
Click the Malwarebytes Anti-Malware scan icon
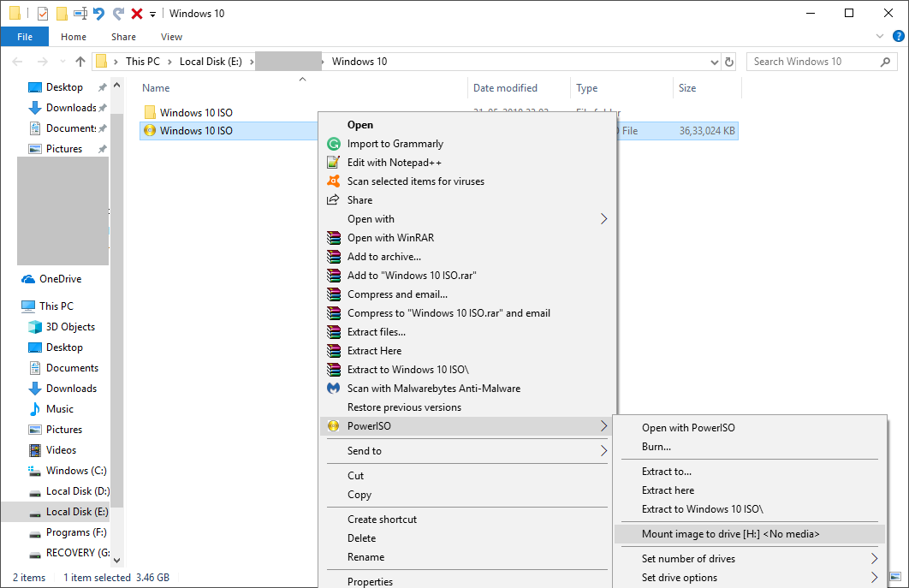[x=334, y=389]
